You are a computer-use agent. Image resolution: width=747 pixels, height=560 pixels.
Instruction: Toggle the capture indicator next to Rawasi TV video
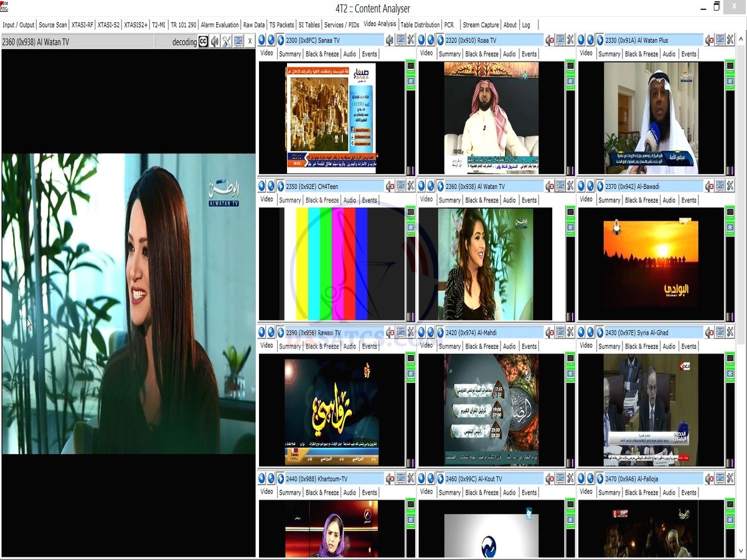pos(410,373)
